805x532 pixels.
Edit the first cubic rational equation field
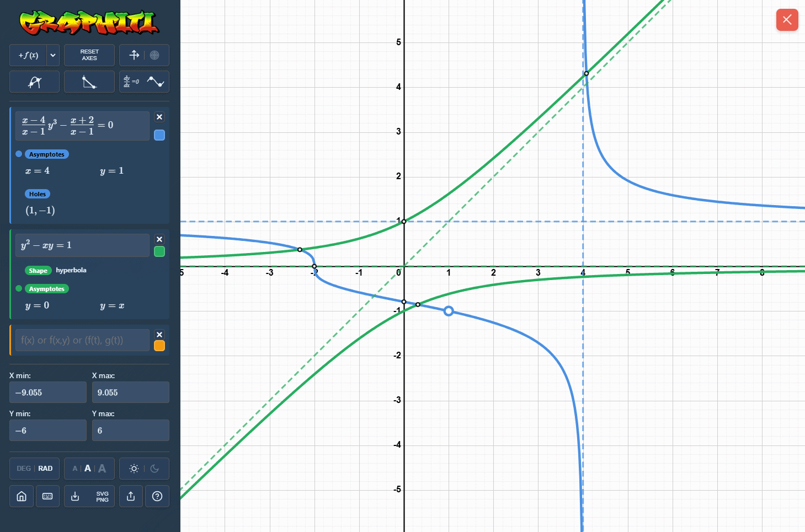pos(82,126)
